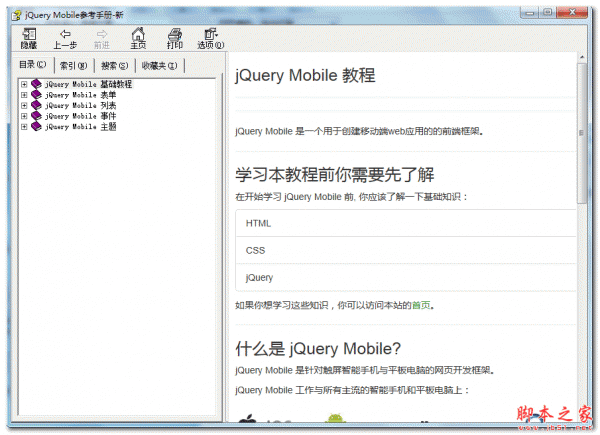Open the Options (选项) toolbar icon
Image resolution: width=600 pixels, height=435 pixels.
210,34
